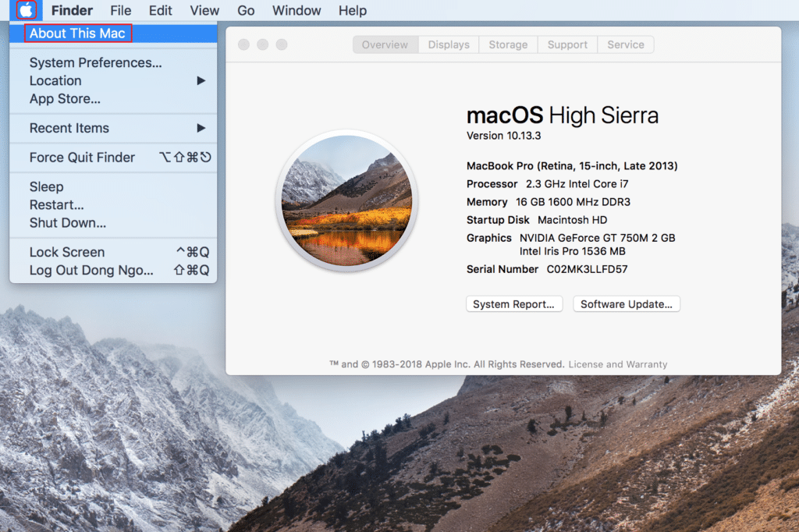Open the File menu
Viewport: 799px width, 532px height.
point(121,10)
